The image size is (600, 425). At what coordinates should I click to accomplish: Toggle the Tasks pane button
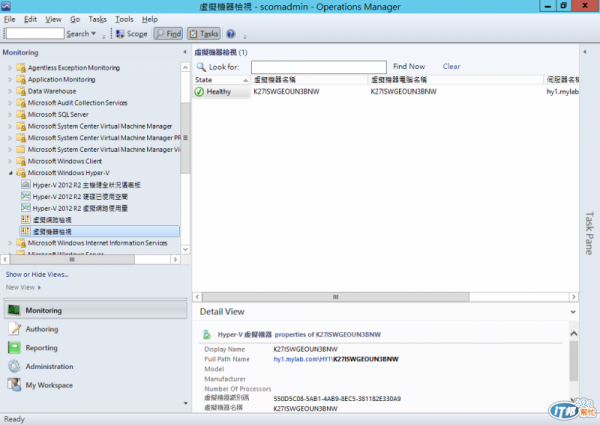click(204, 34)
